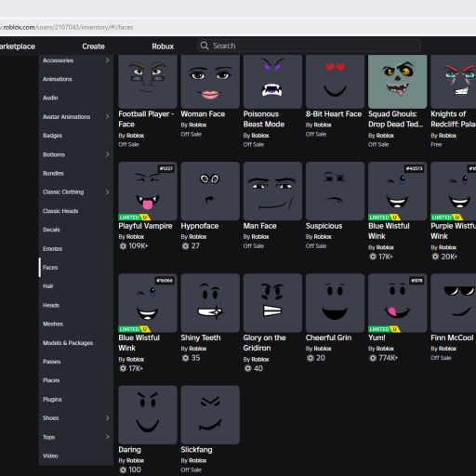The width and height of the screenshot is (476, 476).
Task: Open the Playful Vampire face thumbnail
Action: (148, 191)
